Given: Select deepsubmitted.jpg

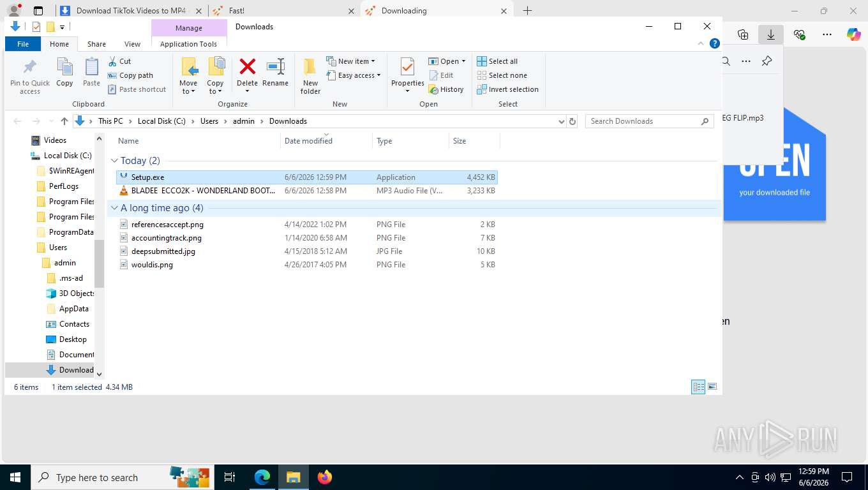Looking at the screenshot, I should (306, 251).
